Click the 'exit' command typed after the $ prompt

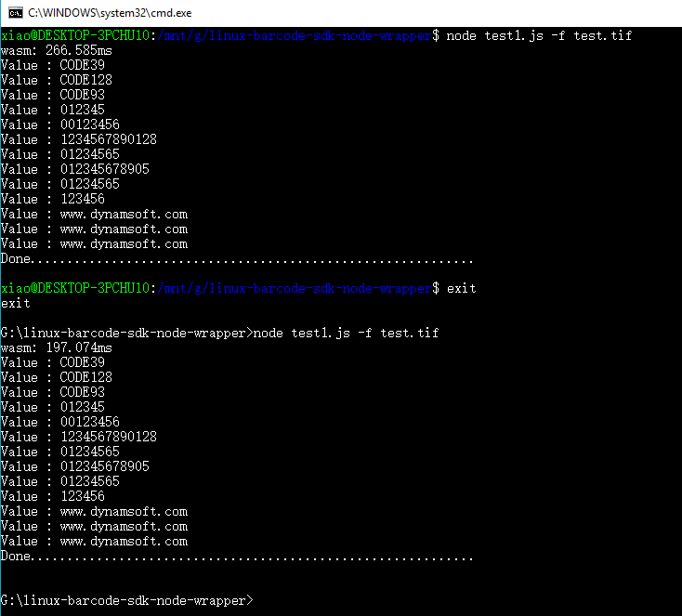tap(461, 288)
